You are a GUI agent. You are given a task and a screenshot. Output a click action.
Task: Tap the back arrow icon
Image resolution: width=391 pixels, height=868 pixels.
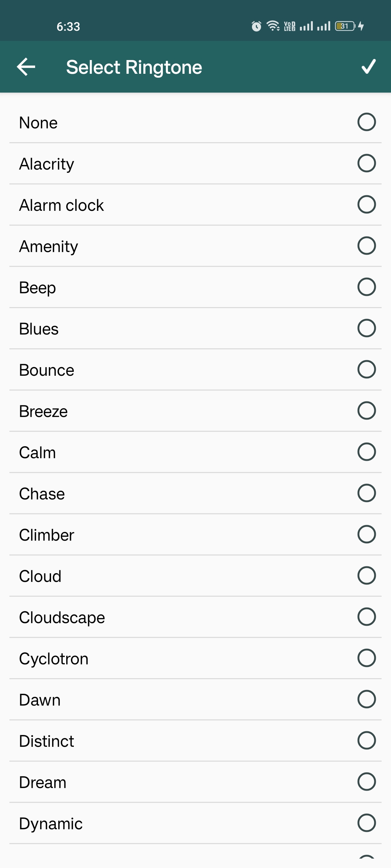pos(26,67)
